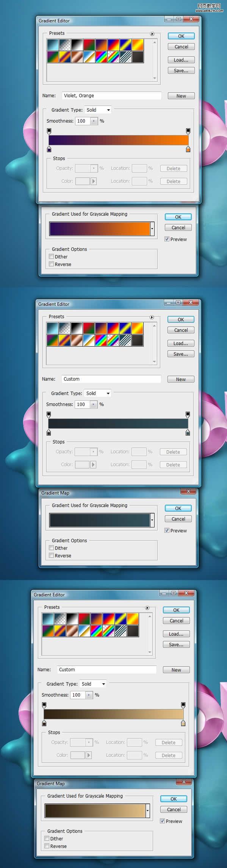Close the dark-gray Gradient Map dialog
The width and height of the screenshot is (227, 868).
click(x=188, y=492)
